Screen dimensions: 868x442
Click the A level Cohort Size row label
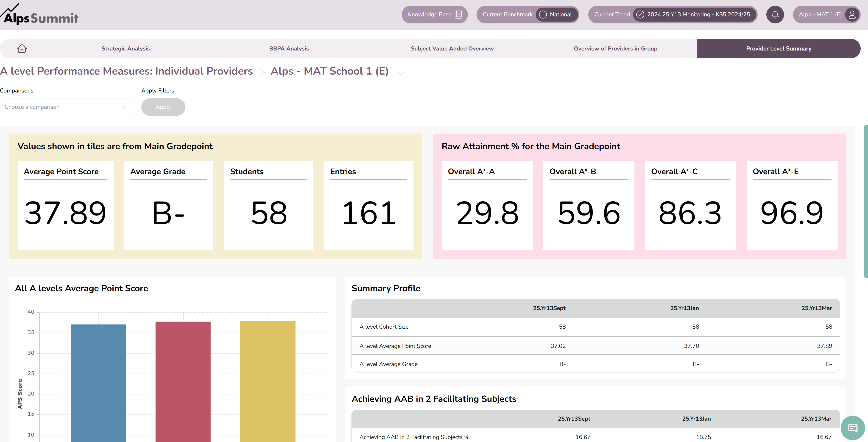384,327
